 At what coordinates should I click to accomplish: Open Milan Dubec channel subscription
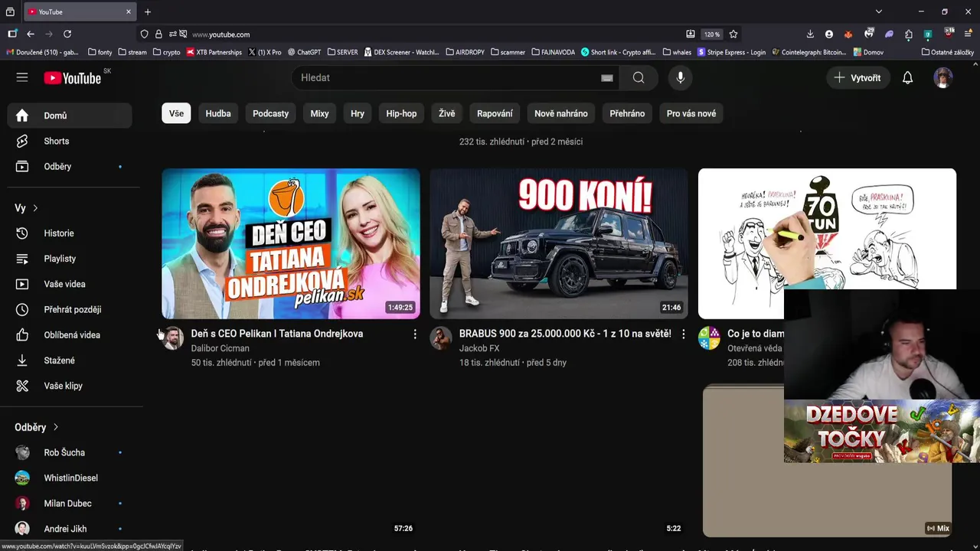(70, 504)
